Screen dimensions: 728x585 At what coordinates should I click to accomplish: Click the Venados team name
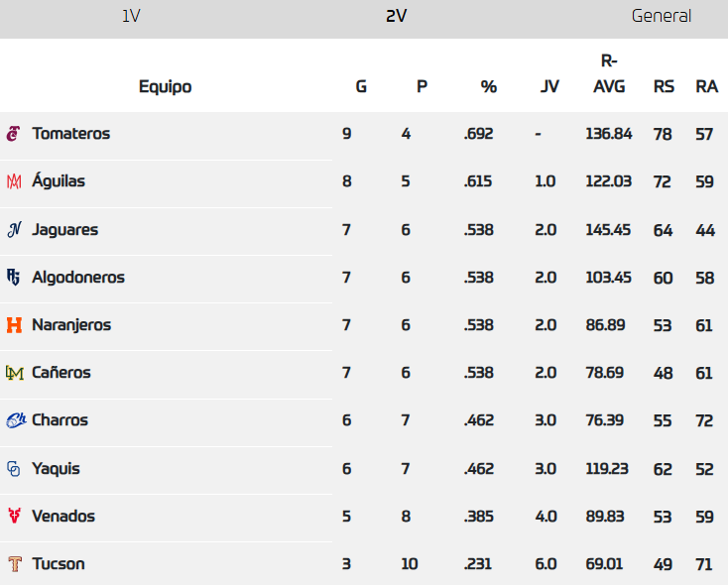click(x=63, y=516)
